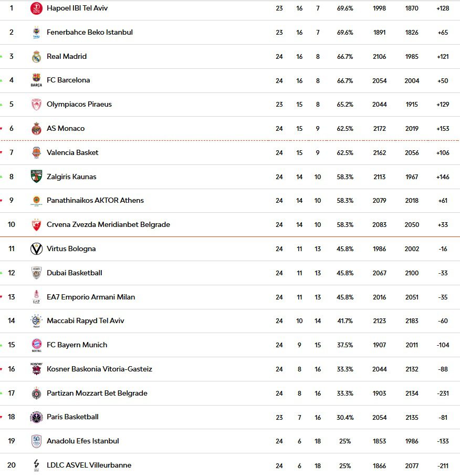Click the FC Barcelona Barça logo
Viewport: 460px width, 476px height.
(36, 80)
